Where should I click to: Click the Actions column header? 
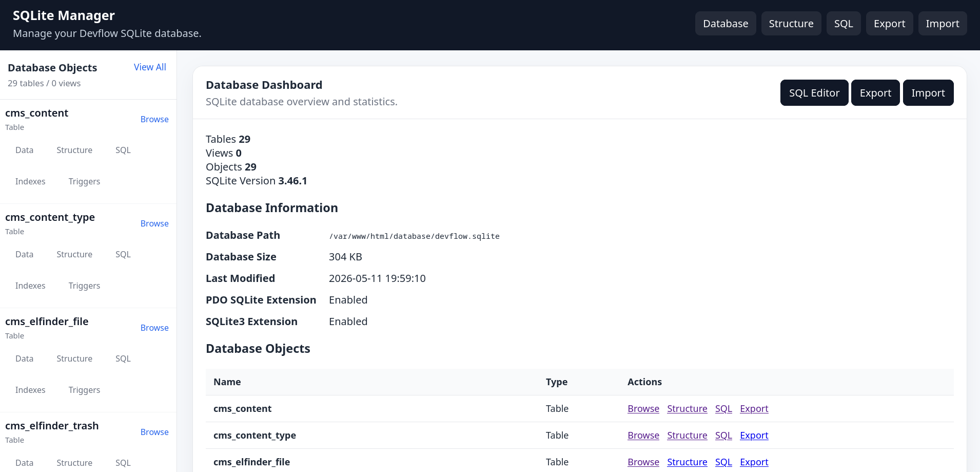(644, 382)
